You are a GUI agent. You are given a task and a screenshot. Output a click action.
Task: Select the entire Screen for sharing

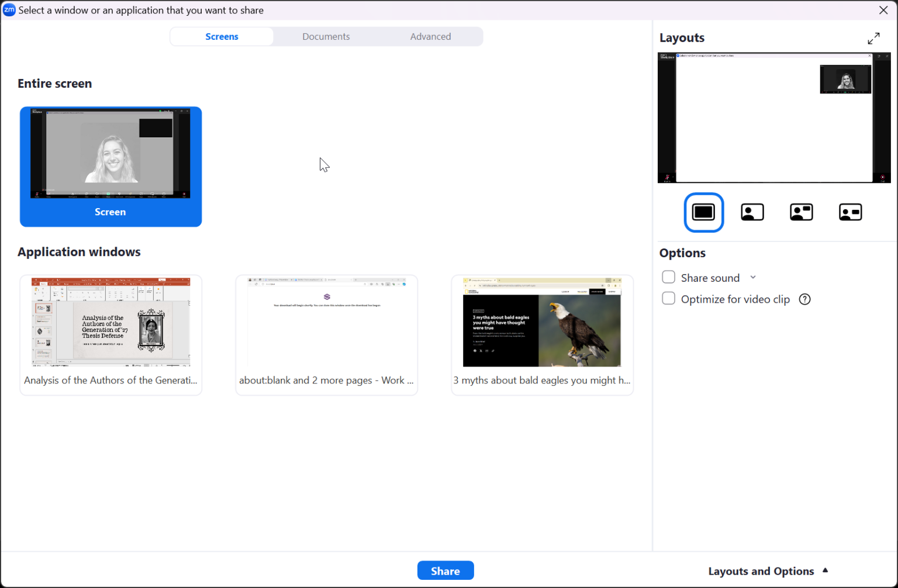click(110, 167)
